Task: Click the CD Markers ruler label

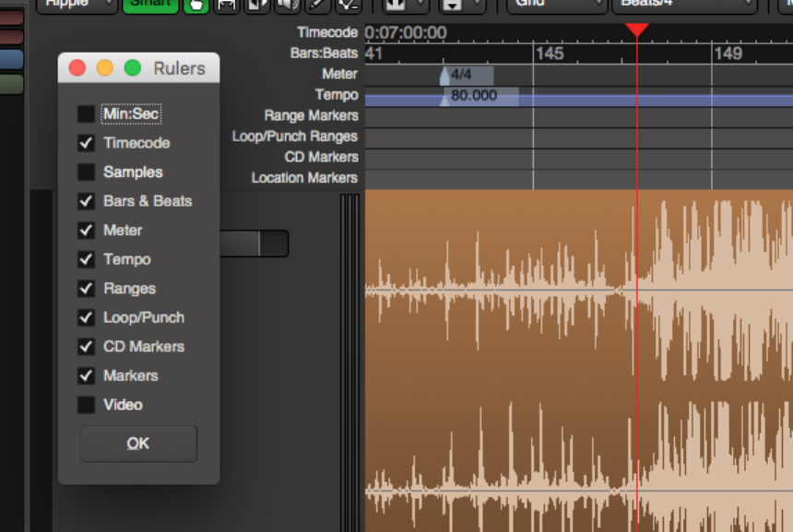Action: (x=321, y=158)
